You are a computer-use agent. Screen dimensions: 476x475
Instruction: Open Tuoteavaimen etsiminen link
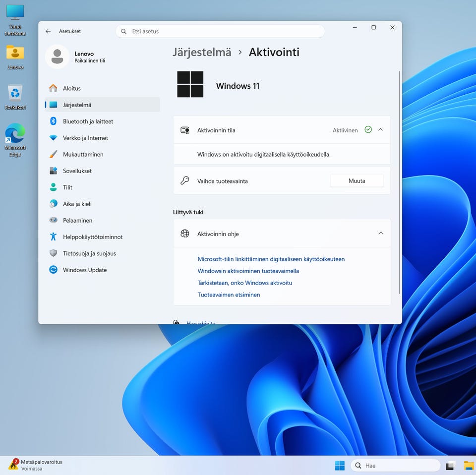click(x=229, y=295)
